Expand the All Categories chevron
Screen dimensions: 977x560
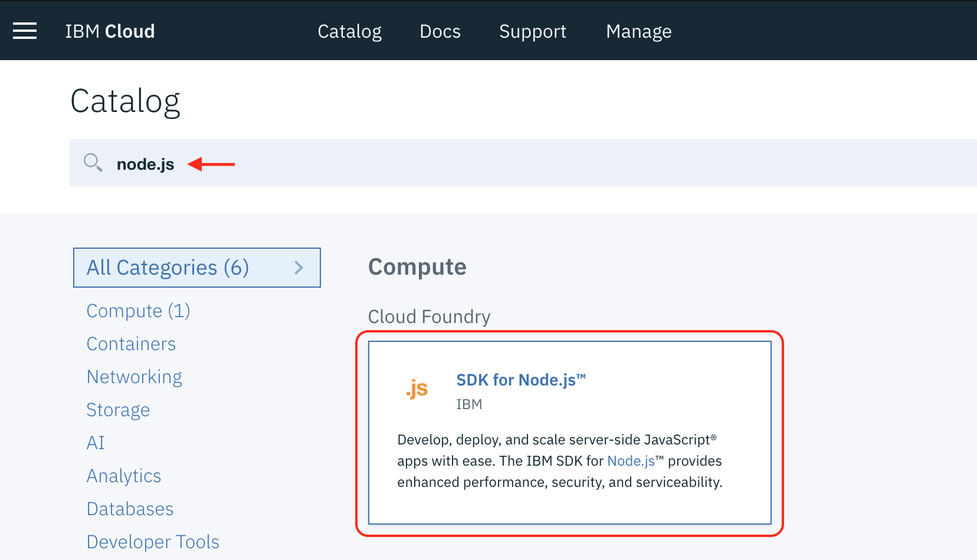pos(299,268)
